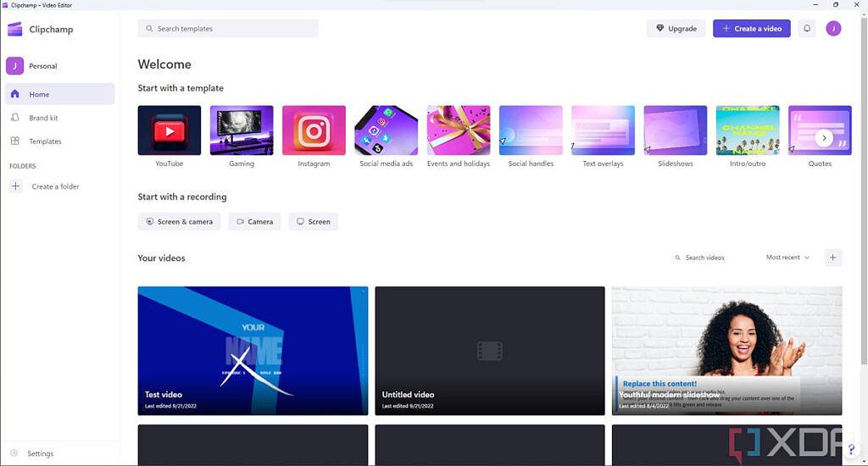Click the notifications bell icon
Viewport: 868px width, 466px height.
[807, 29]
